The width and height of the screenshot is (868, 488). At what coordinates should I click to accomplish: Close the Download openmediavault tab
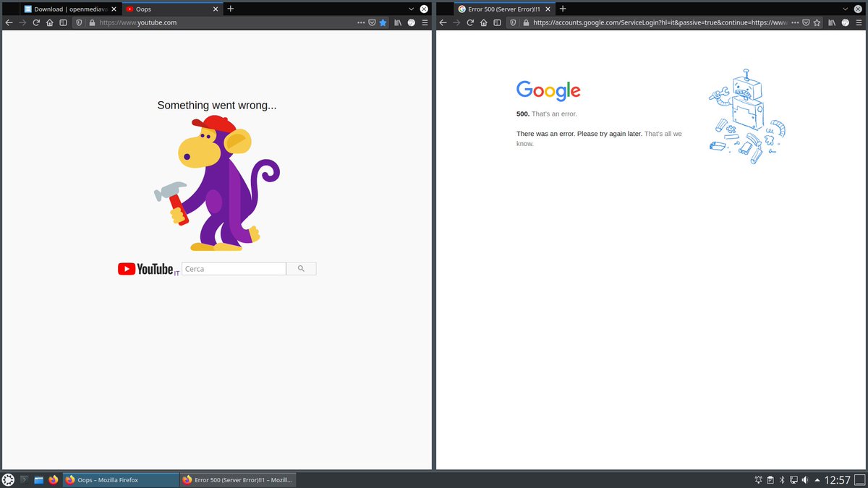click(x=114, y=9)
